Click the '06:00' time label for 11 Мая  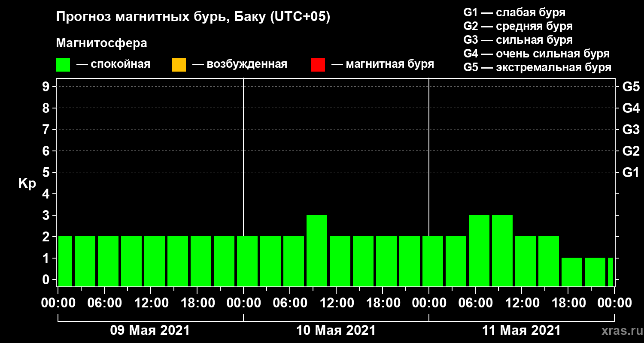pyautogui.click(x=476, y=303)
